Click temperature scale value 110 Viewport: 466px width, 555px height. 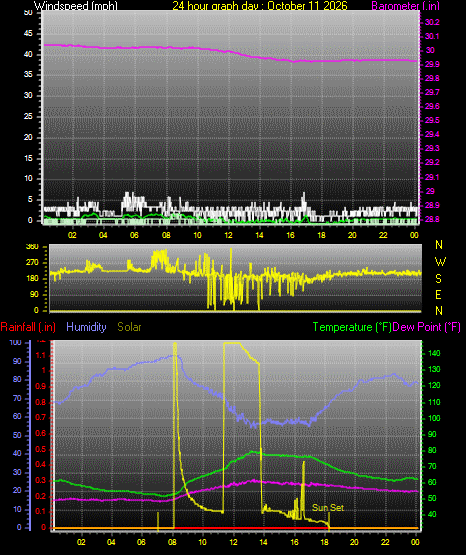pos(434,402)
